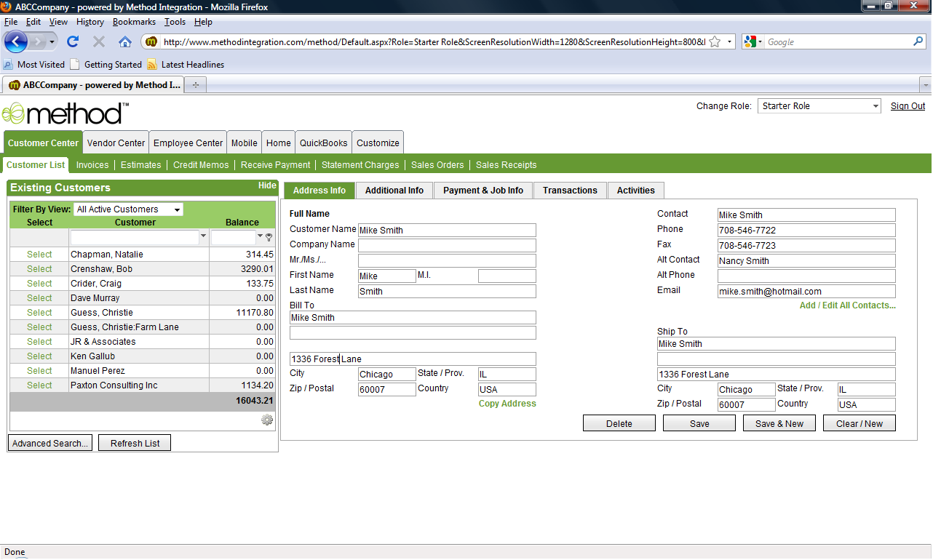This screenshot has height=560, width=933.
Task: Bookmark this page with the star icon
Action: pyautogui.click(x=715, y=42)
